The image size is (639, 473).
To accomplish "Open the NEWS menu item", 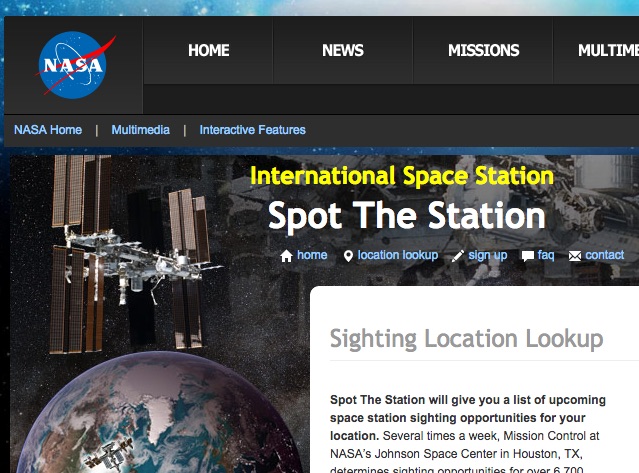I will click(x=343, y=51).
